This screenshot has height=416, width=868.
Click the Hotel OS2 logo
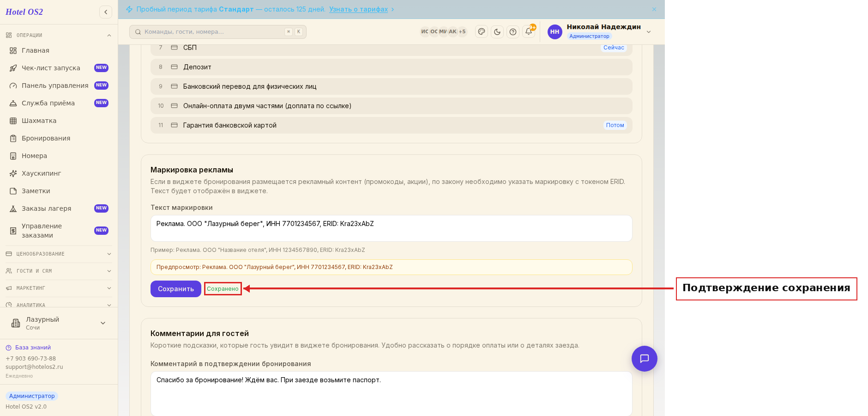[24, 12]
